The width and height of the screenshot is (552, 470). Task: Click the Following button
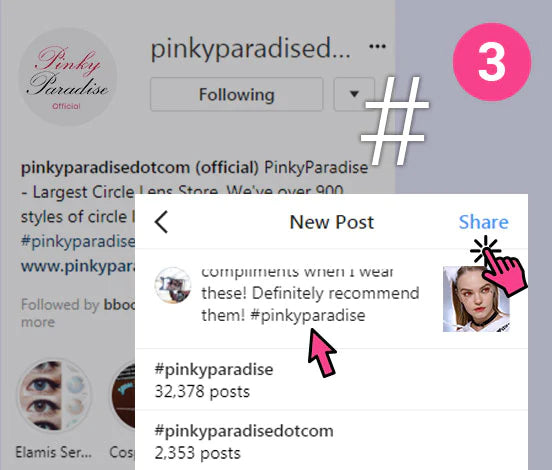(x=237, y=94)
